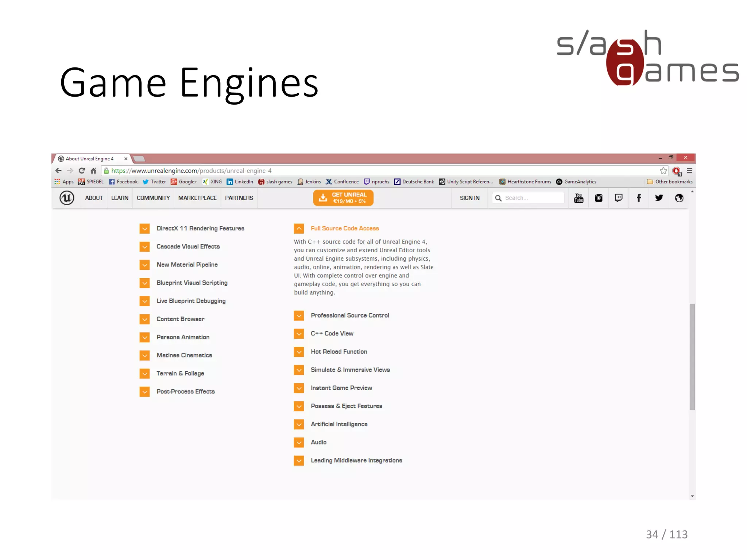Image resolution: width=747 pixels, height=560 pixels.
Task: Expand Hot Reload Function section
Action: pyautogui.click(x=299, y=352)
